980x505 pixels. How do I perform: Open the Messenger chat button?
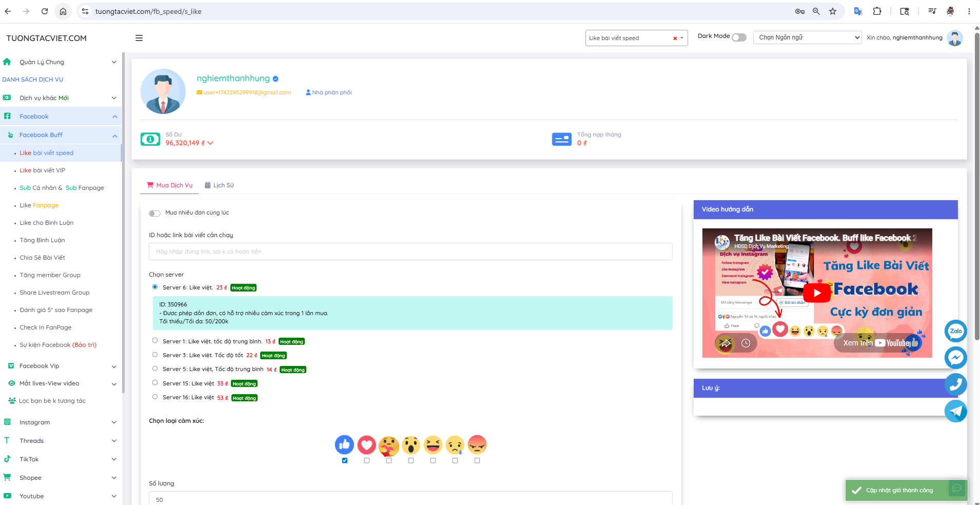955,358
